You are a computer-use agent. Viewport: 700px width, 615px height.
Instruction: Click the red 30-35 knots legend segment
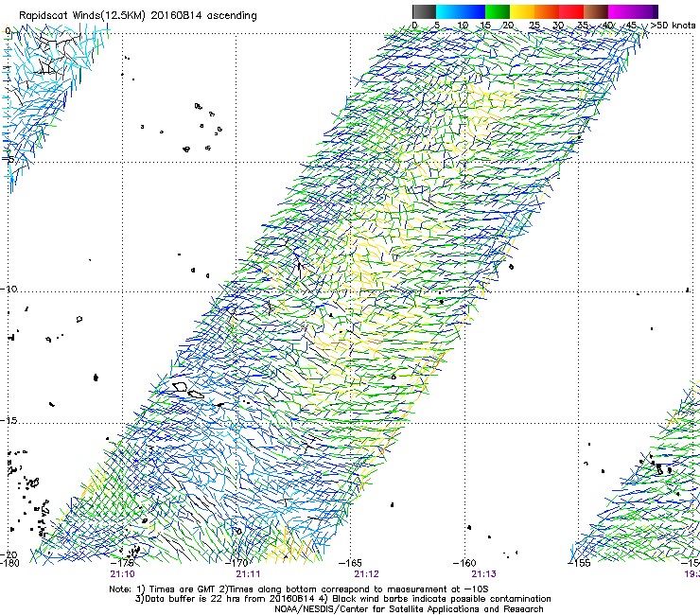[x=571, y=11]
